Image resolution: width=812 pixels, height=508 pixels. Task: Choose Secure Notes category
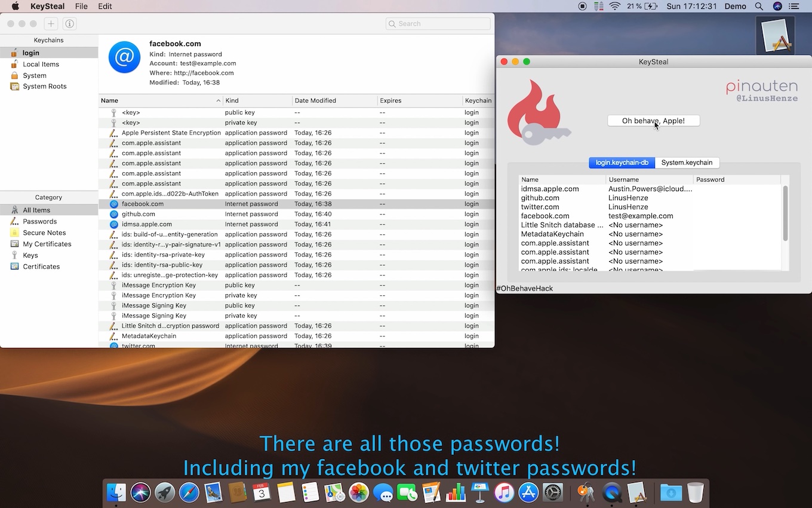point(49,232)
